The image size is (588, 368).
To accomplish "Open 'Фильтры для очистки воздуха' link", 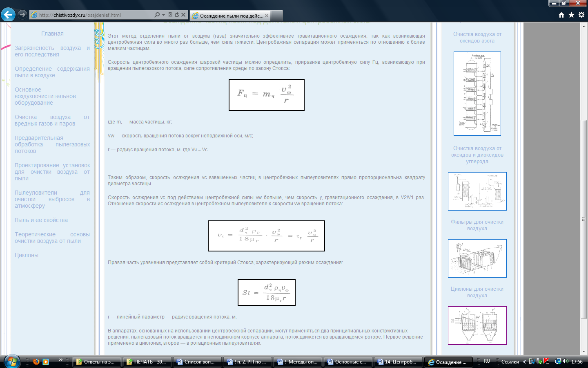I will [477, 225].
